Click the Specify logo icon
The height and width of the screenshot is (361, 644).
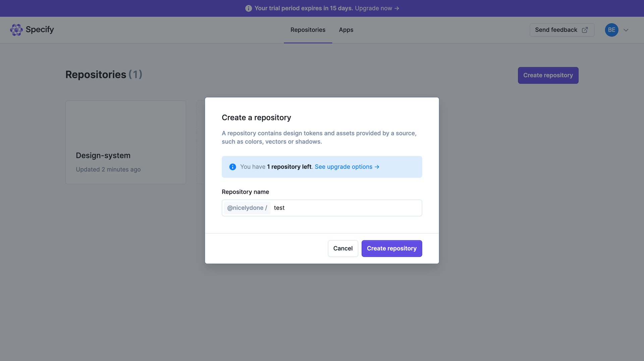click(x=16, y=29)
